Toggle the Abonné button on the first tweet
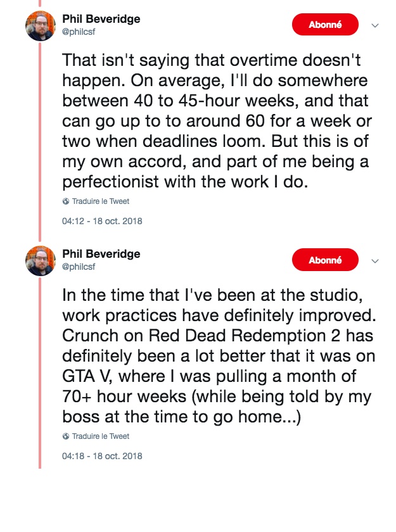396x532 pixels. point(325,25)
